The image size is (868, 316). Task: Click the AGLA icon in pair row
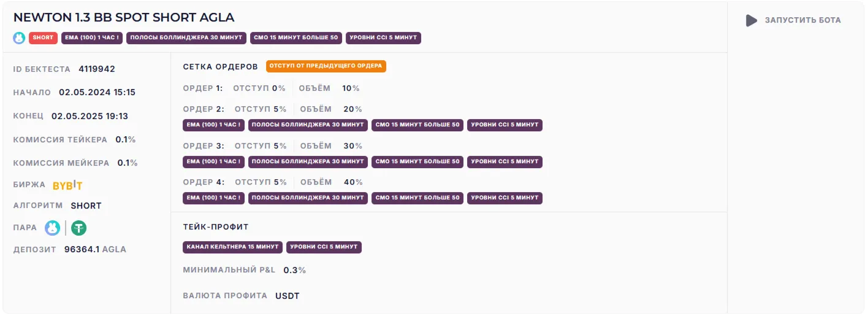tap(53, 228)
